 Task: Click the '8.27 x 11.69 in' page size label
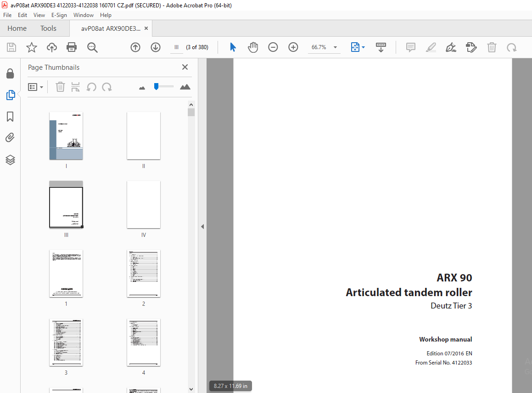point(231,386)
